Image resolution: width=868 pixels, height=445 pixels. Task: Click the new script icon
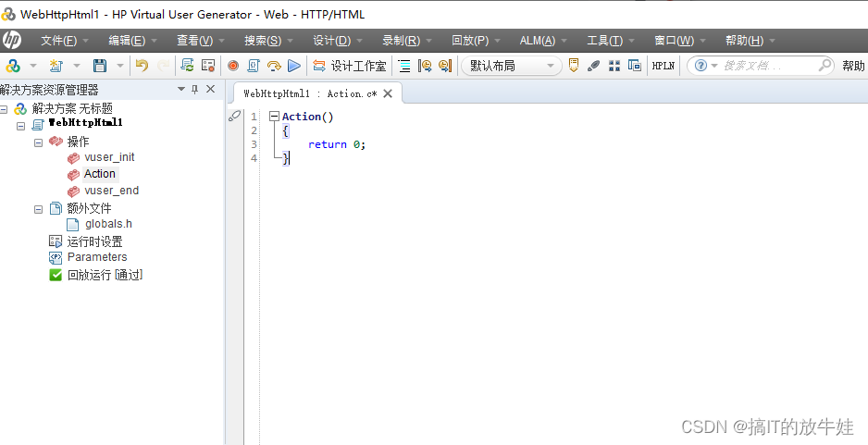coord(56,66)
